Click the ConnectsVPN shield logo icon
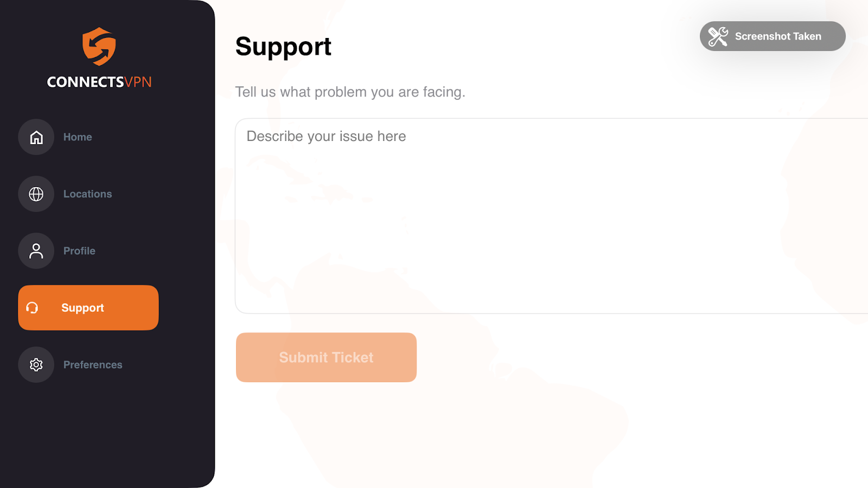The width and height of the screenshot is (868, 488). [99, 46]
